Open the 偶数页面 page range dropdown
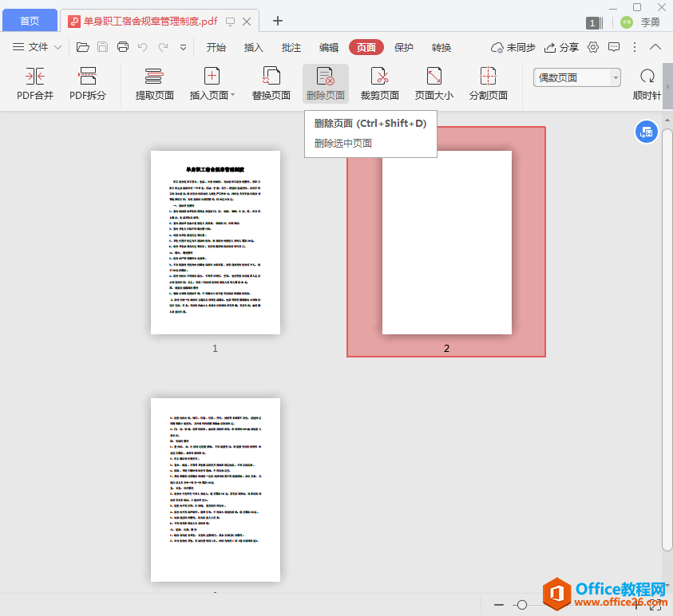Viewport: 673px width, 616px height. (577, 77)
